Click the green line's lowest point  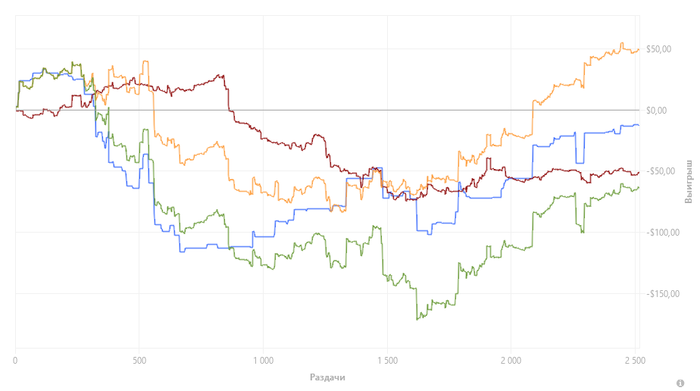click(417, 320)
